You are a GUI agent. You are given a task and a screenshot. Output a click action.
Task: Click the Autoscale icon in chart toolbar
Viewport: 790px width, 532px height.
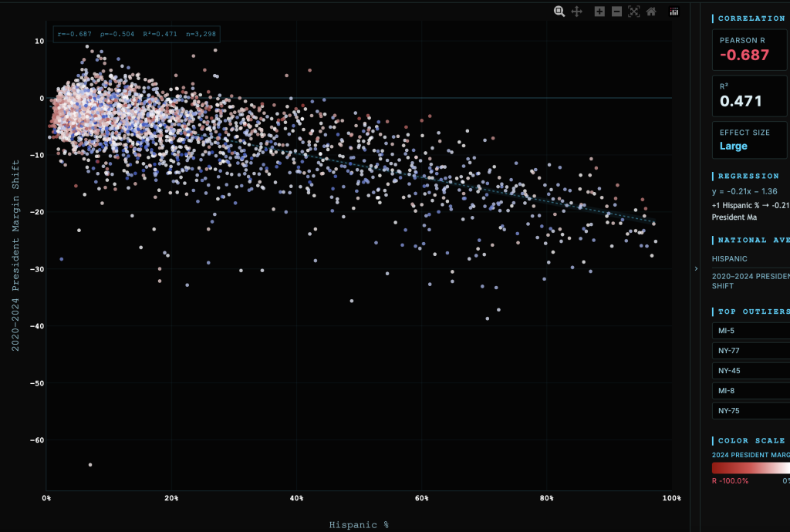[x=634, y=12]
